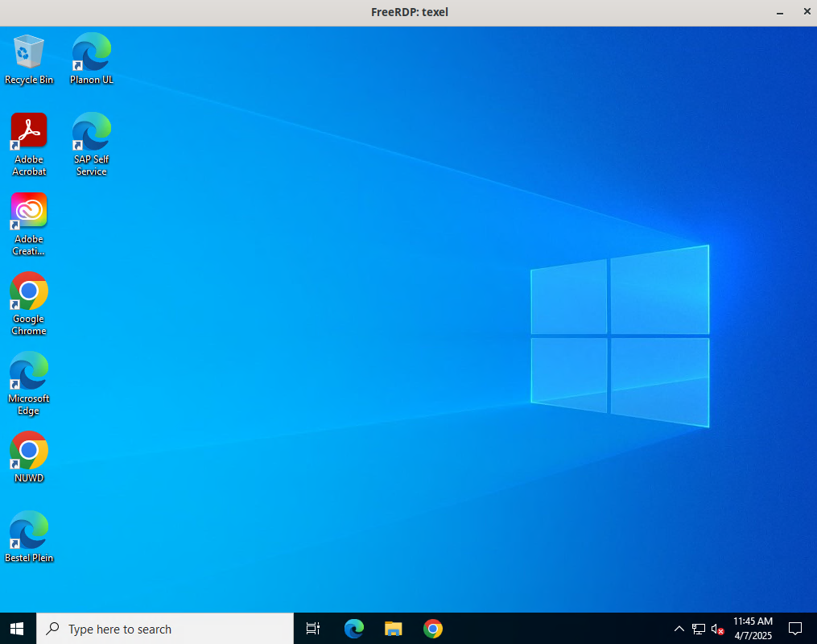Viewport: 817px width, 644px height.
Task: Select the Recycle Bin desktop icon
Action: (29, 58)
